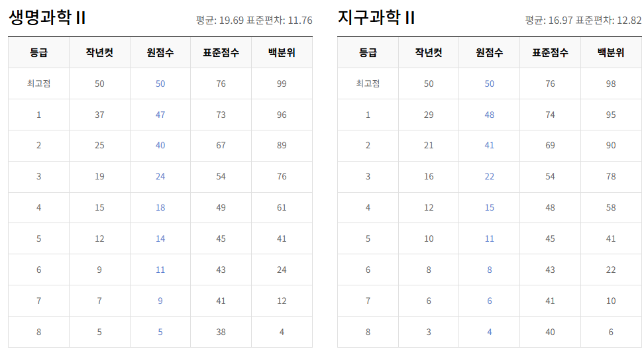Select 백분위 value 89 in 생명과학 II
Screen dimensions: 644x351
tap(282, 145)
